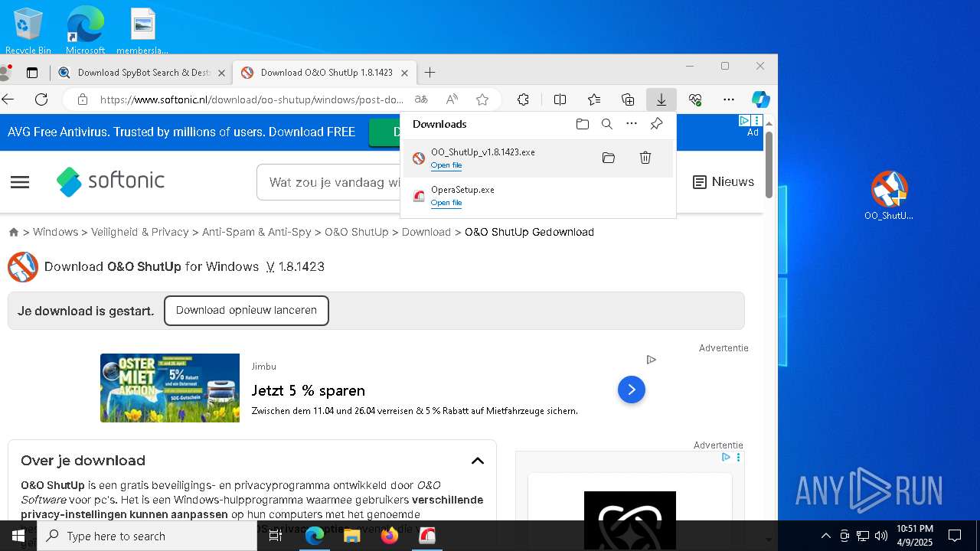Go to home breadcrumb icon
The image size is (980, 551).
click(x=14, y=232)
